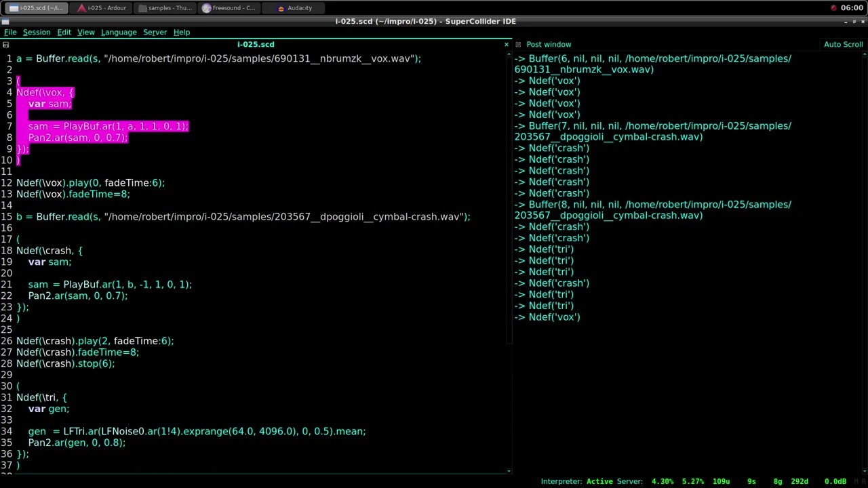This screenshot has width=868, height=488.
Task: Click the 109u UGen count status
Action: (721, 481)
